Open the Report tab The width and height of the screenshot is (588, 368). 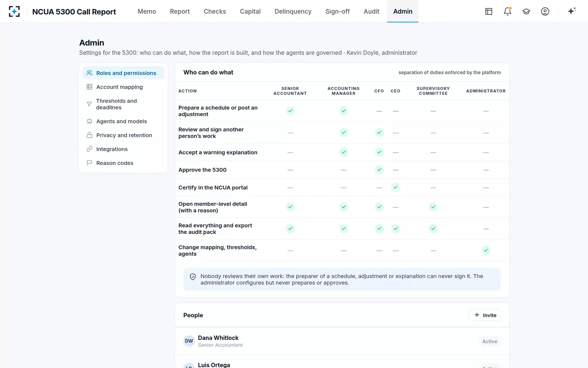pyautogui.click(x=180, y=11)
